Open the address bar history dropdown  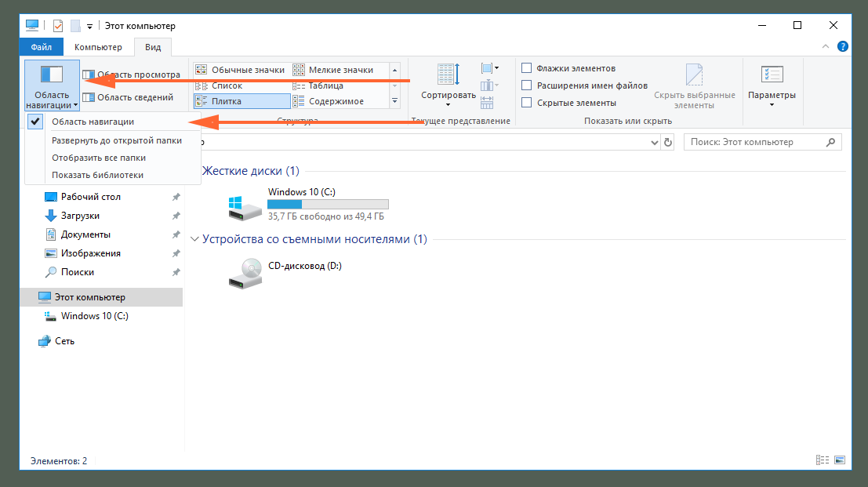click(654, 142)
